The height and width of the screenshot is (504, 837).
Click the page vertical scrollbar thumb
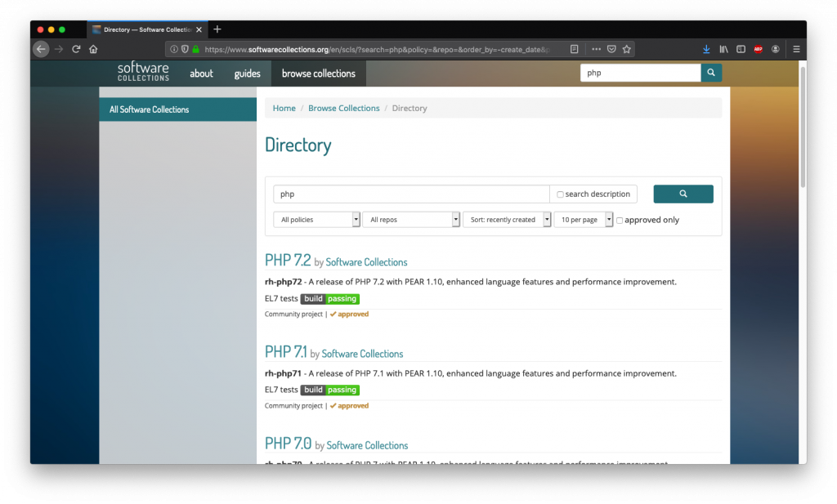click(803, 127)
